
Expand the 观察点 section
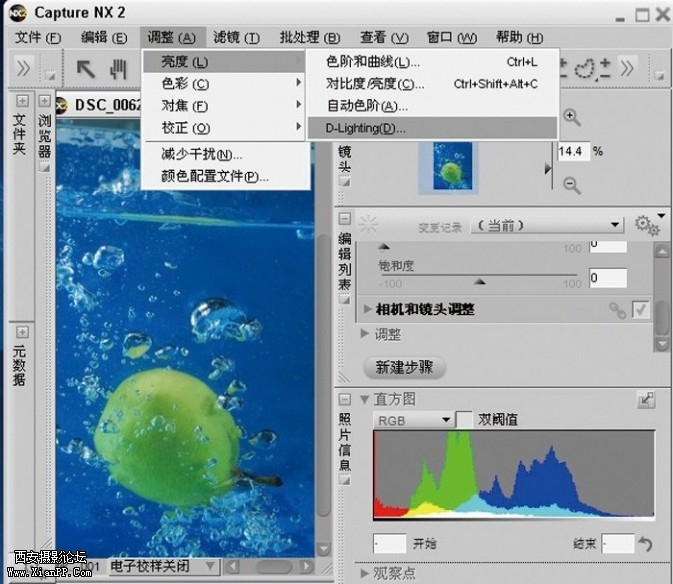click(x=365, y=574)
